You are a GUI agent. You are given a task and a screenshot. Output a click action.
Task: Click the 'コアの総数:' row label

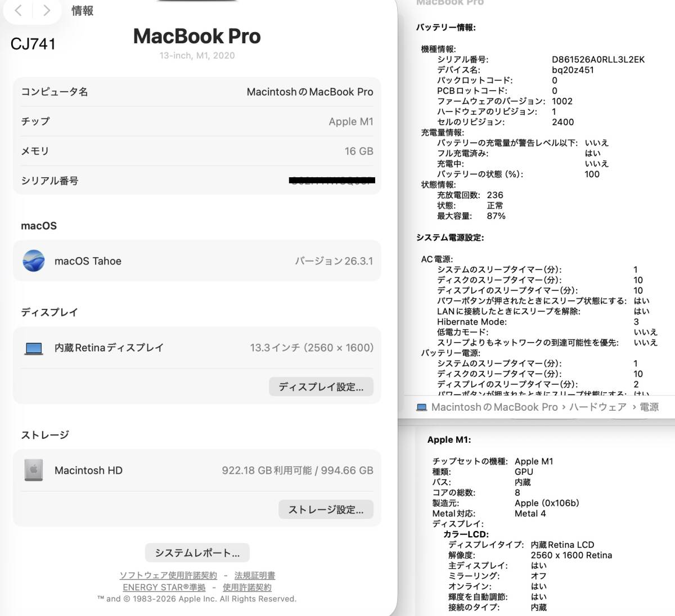(454, 493)
